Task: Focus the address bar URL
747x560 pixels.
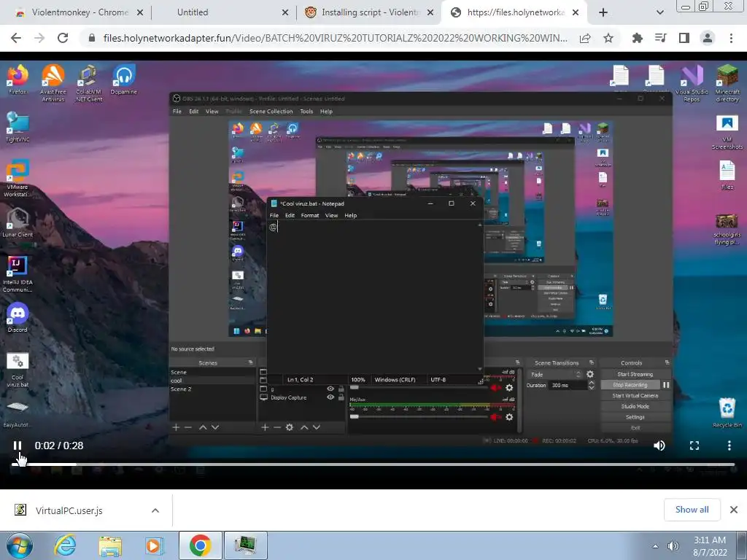Action: coord(335,38)
